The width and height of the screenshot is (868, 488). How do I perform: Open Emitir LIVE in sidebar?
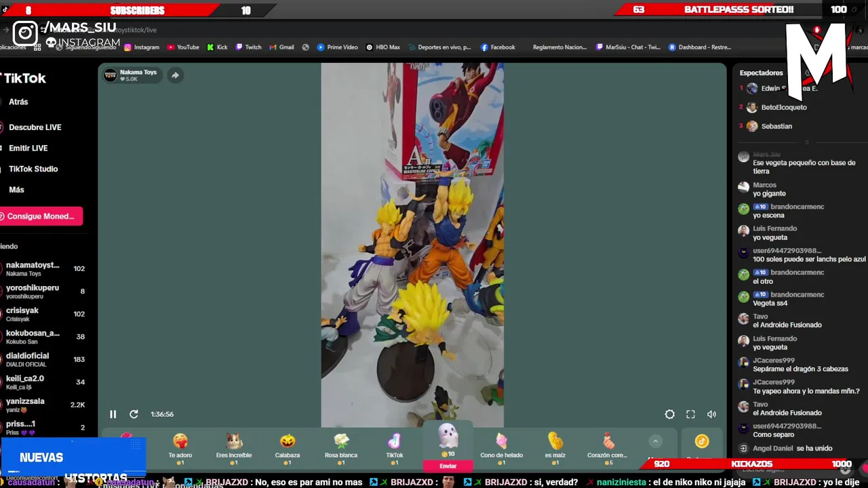pyautogui.click(x=28, y=148)
